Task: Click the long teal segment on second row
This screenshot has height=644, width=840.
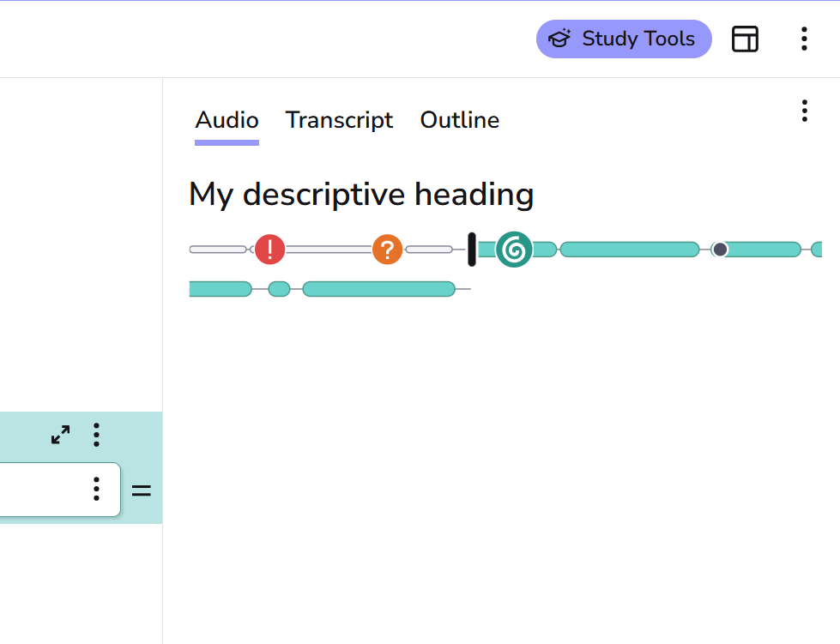Action: [378, 289]
